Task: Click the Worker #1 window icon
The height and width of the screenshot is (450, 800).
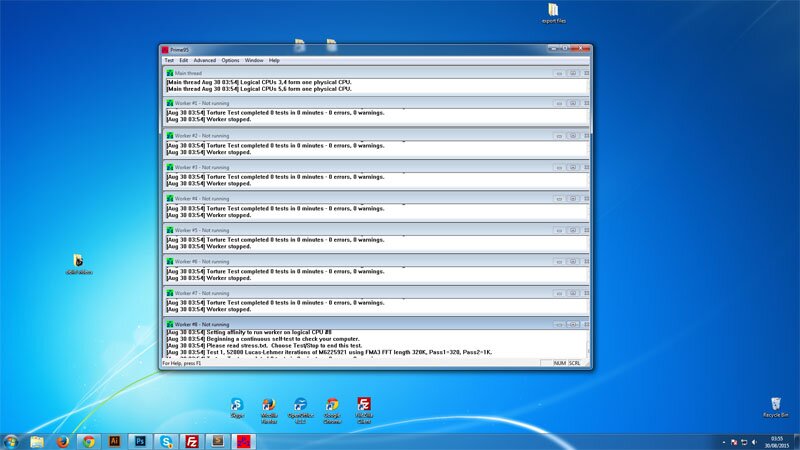Action: (170, 103)
